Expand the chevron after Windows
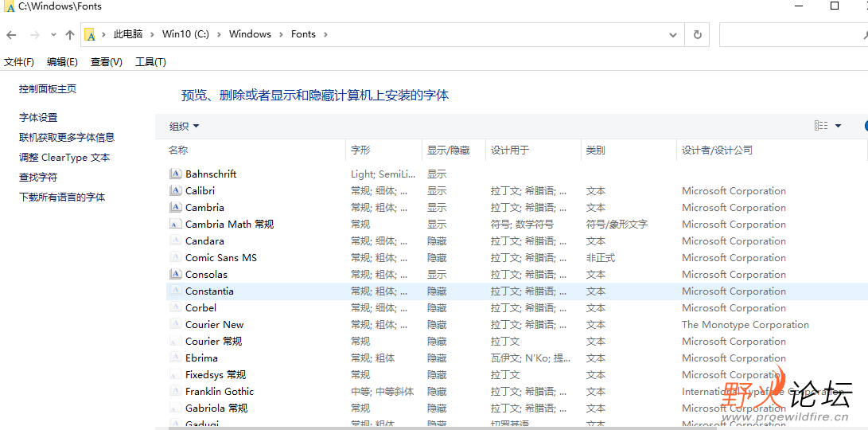The width and height of the screenshot is (868, 430). click(x=281, y=34)
